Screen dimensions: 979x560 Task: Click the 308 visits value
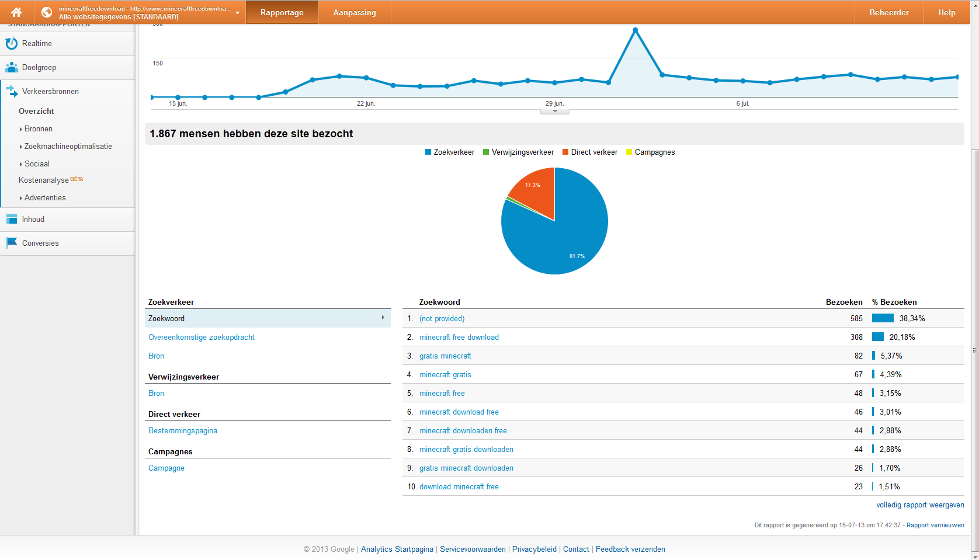point(856,337)
